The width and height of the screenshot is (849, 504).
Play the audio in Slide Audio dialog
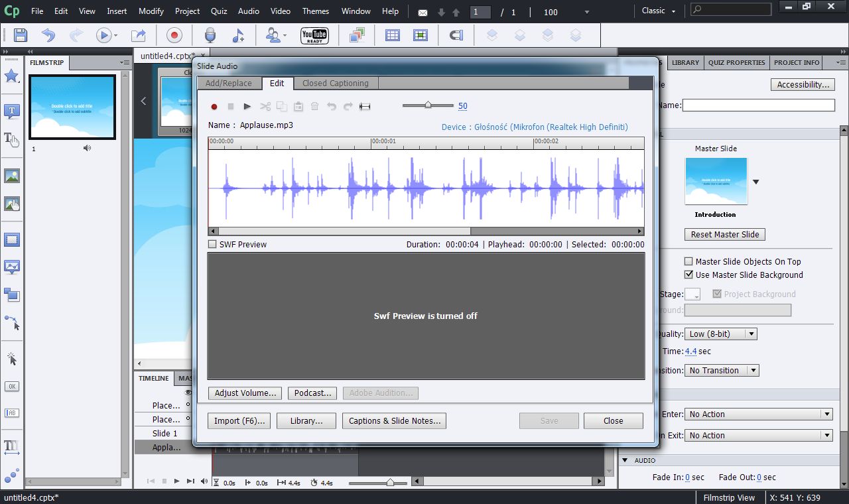247,106
